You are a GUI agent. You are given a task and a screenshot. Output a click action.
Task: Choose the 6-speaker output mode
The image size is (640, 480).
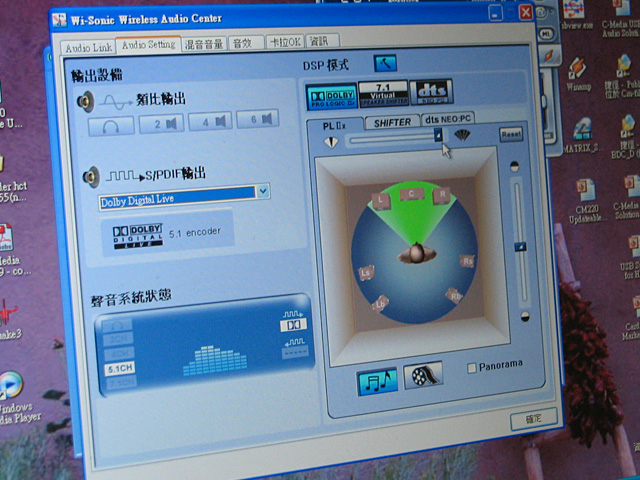pyautogui.click(x=259, y=120)
